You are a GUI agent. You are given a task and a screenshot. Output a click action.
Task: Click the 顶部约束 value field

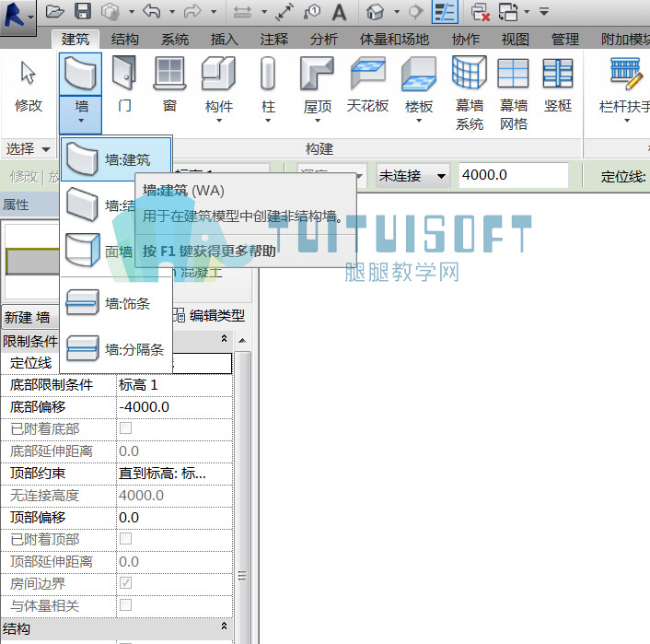[174, 473]
